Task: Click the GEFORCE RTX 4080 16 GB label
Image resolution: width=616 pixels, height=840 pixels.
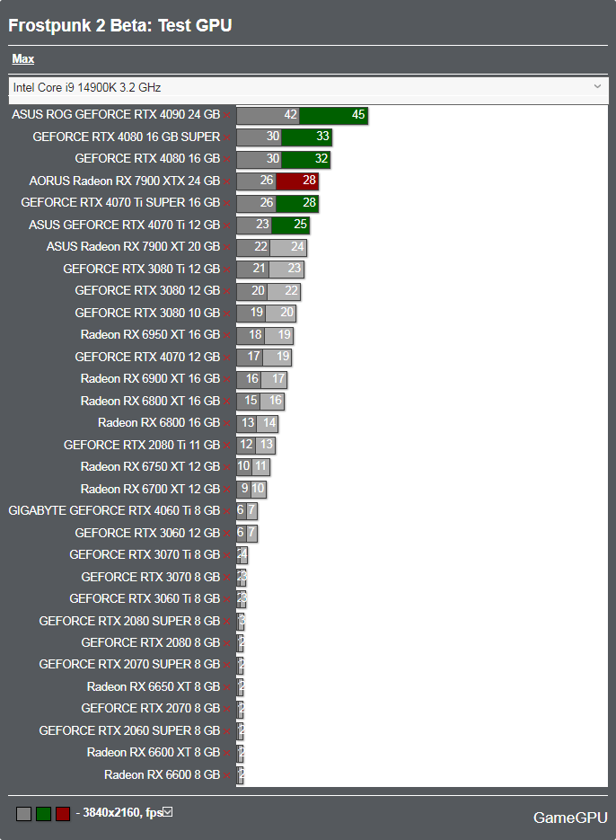Action: click(147, 159)
